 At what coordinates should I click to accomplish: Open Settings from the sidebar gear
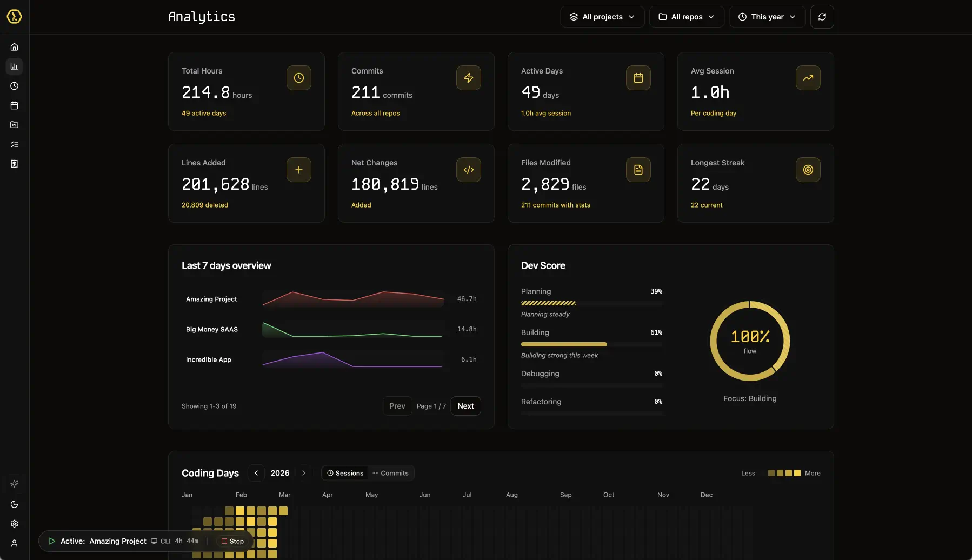[15, 523]
